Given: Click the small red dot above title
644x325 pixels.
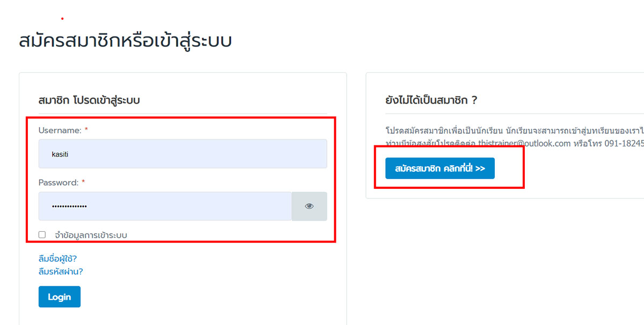Looking at the screenshot, I should pyautogui.click(x=62, y=19).
